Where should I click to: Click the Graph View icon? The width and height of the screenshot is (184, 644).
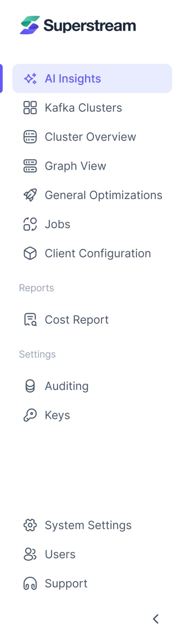pyautogui.click(x=30, y=166)
